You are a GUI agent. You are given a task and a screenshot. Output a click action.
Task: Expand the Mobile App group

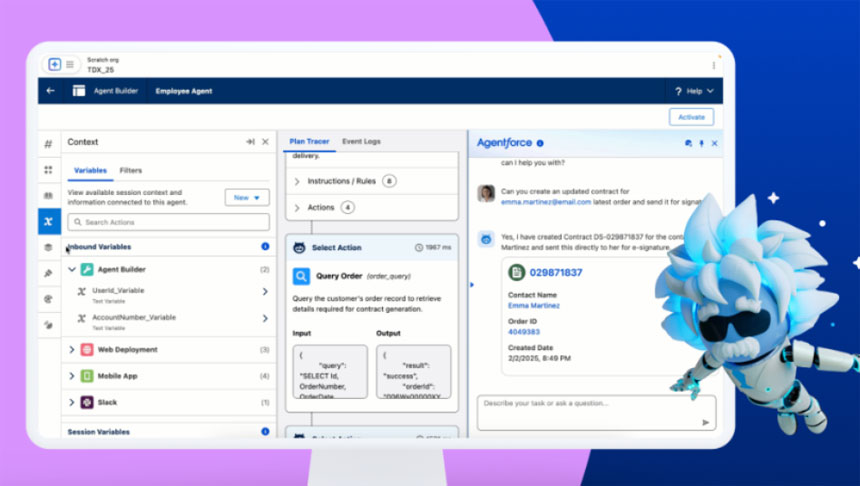click(72, 376)
